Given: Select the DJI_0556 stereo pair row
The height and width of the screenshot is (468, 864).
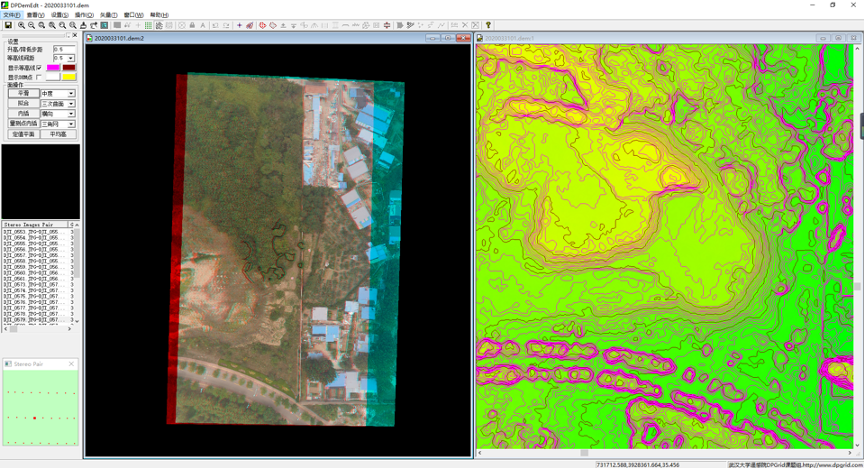Looking at the screenshot, I should click(x=38, y=249).
